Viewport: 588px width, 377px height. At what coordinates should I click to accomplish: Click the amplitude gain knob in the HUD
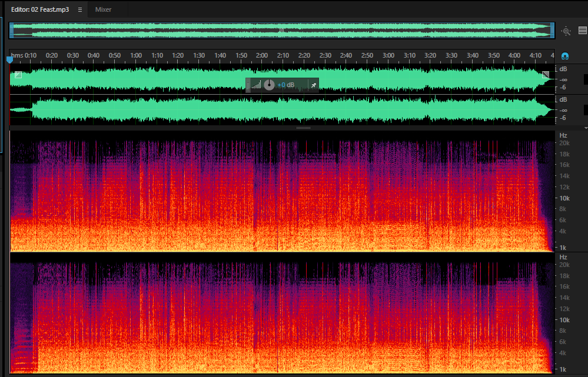tap(269, 85)
